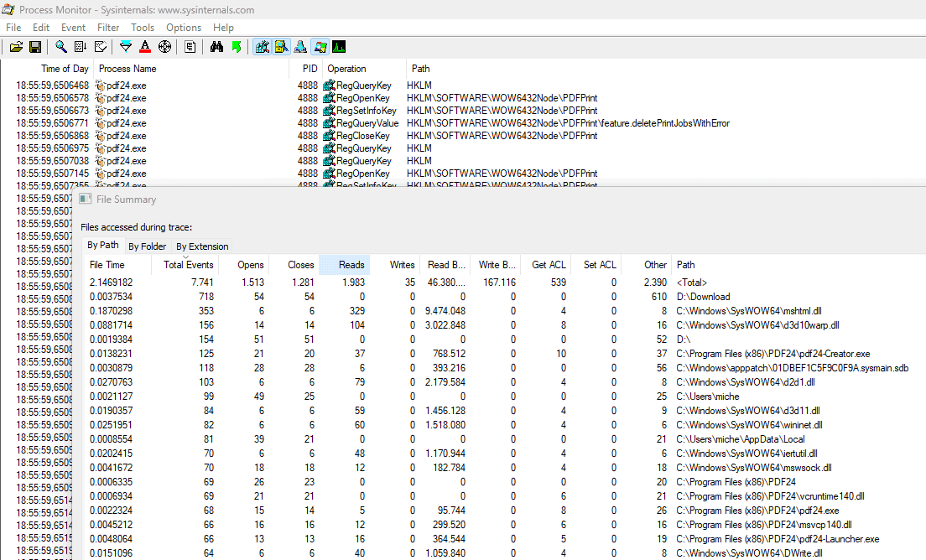Sort File Summary by File Time column
The height and width of the screenshot is (560, 926).
117,265
